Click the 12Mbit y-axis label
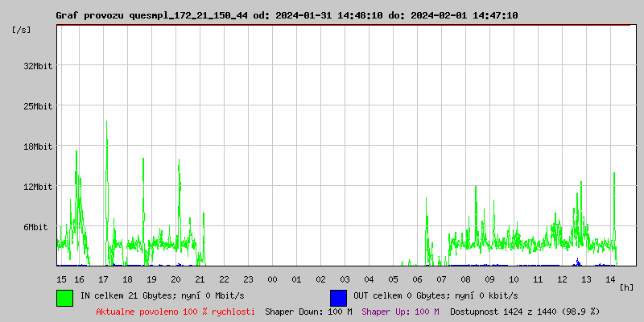Image resolution: width=644 pixels, height=322 pixels. (x=38, y=187)
